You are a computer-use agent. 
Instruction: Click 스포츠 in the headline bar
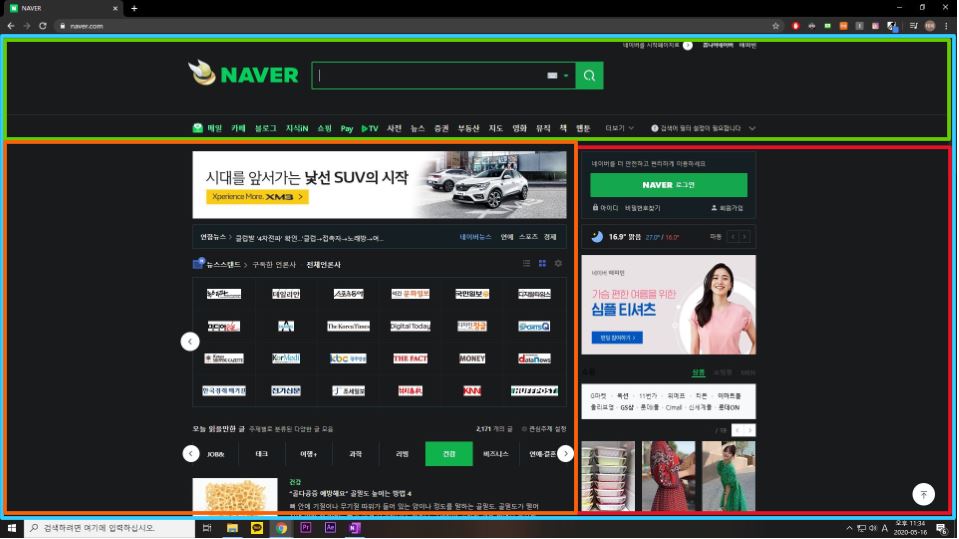click(x=528, y=237)
